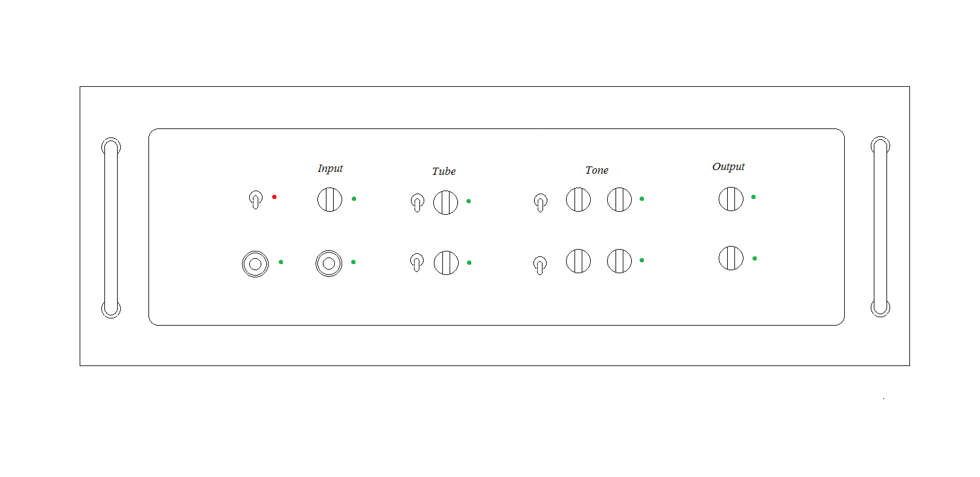Flip the lower Tone toggle switch

click(x=540, y=265)
